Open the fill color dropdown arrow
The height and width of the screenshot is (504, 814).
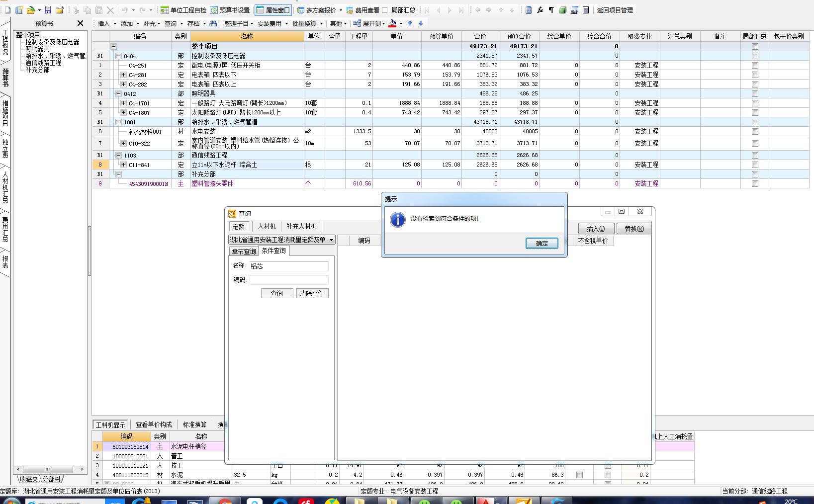coord(401,23)
